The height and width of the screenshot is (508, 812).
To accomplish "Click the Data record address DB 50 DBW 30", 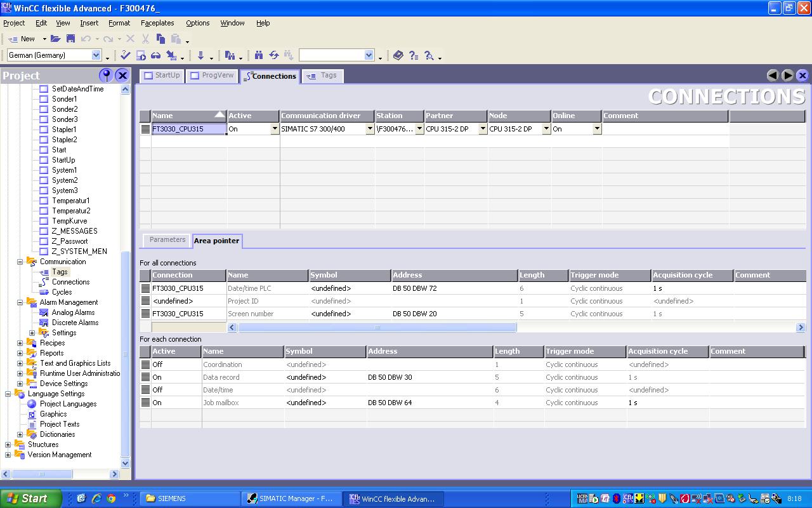I will pyautogui.click(x=430, y=377).
